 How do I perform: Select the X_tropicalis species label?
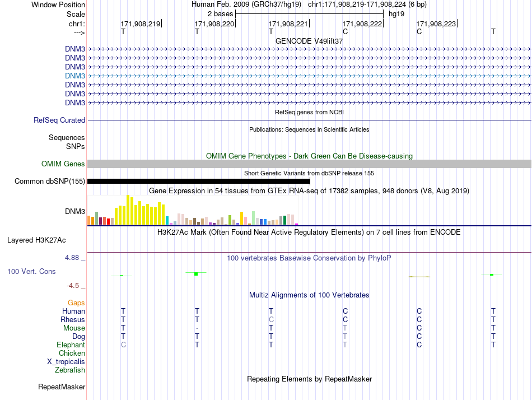pyautogui.click(x=66, y=362)
